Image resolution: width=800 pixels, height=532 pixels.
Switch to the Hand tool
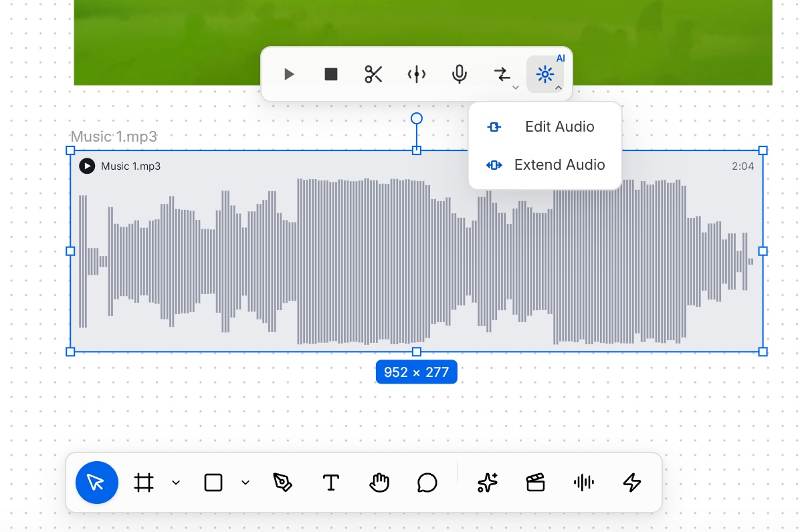379,482
